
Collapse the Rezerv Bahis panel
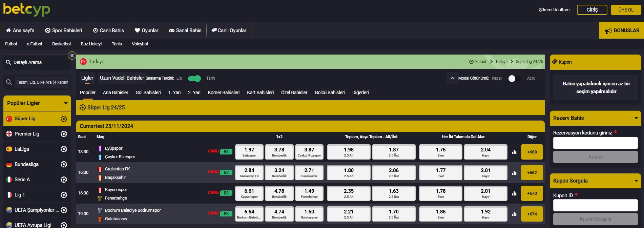click(636, 118)
